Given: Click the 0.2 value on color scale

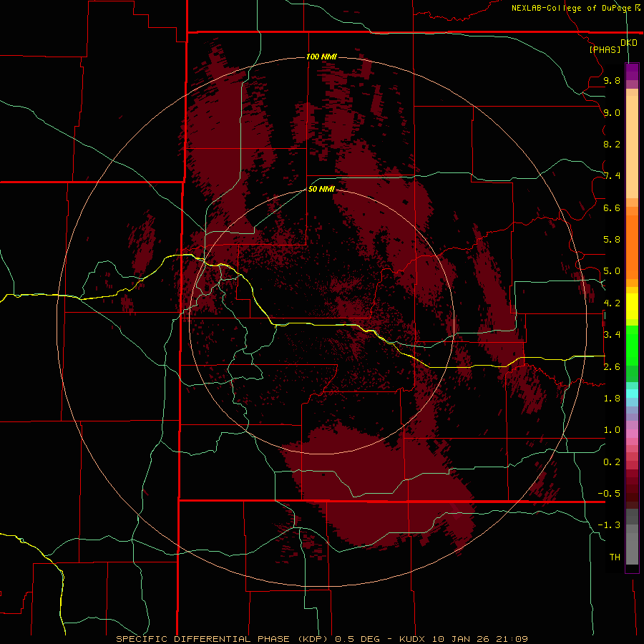Looking at the screenshot, I should point(612,462).
